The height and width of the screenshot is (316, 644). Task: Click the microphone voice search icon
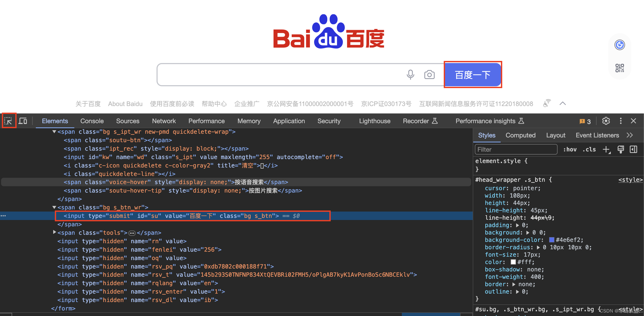coord(410,75)
